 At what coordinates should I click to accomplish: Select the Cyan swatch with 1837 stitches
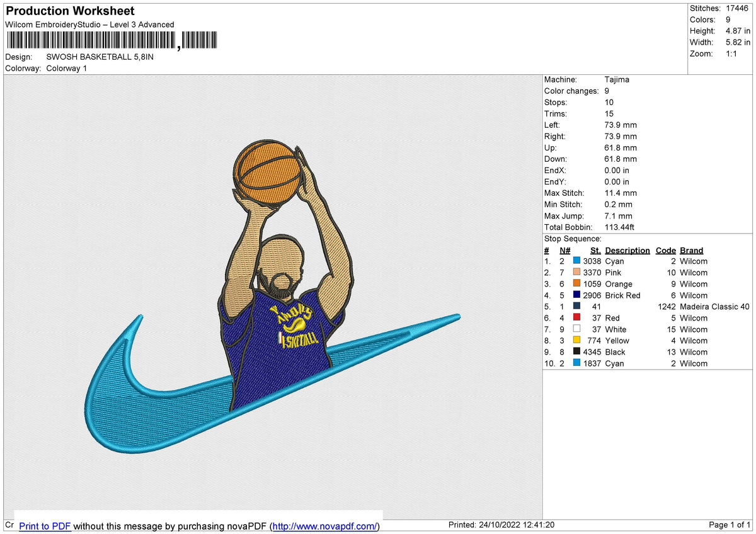(x=576, y=363)
